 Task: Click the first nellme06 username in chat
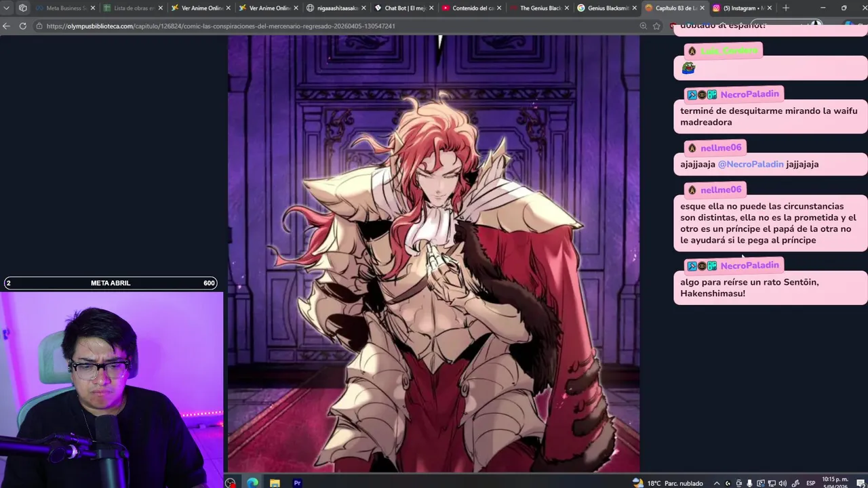point(721,148)
